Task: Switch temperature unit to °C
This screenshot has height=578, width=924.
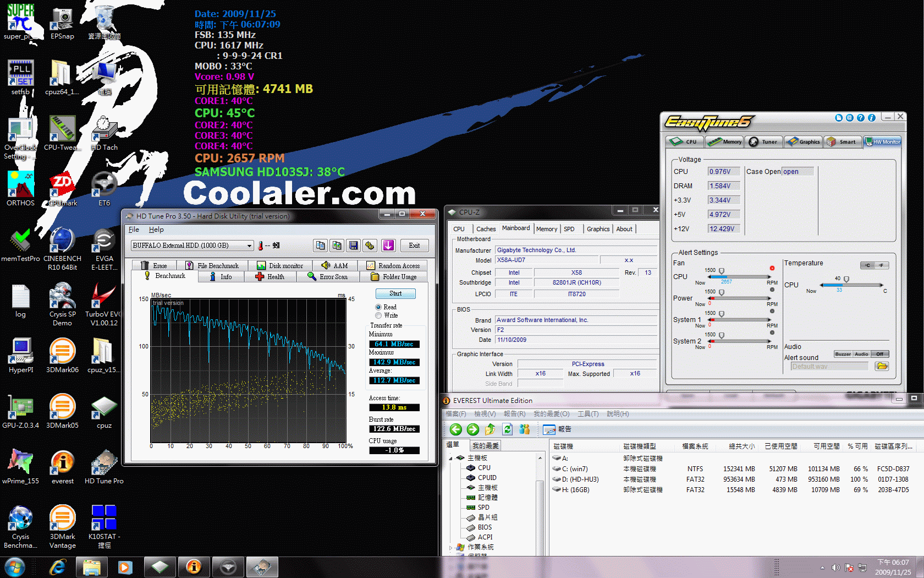Action: (867, 265)
